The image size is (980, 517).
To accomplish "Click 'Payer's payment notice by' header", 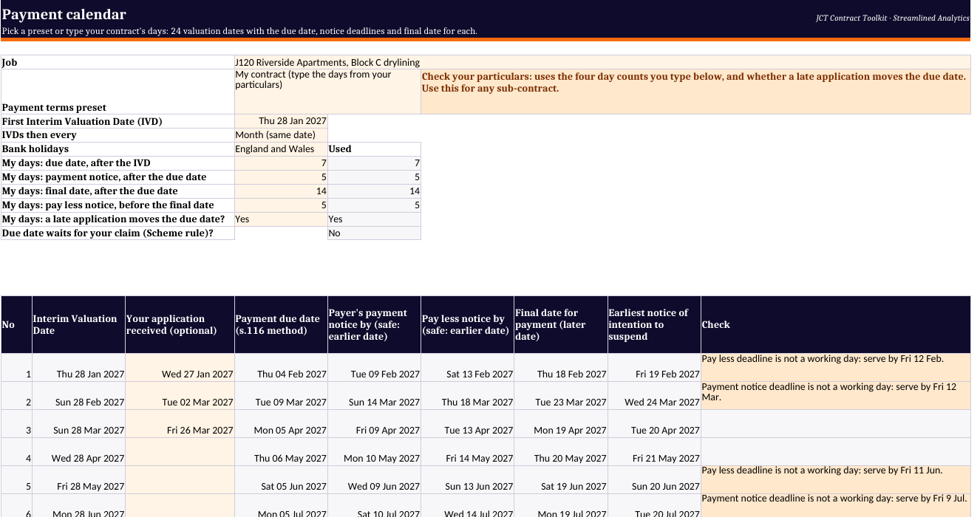I will [x=374, y=325].
